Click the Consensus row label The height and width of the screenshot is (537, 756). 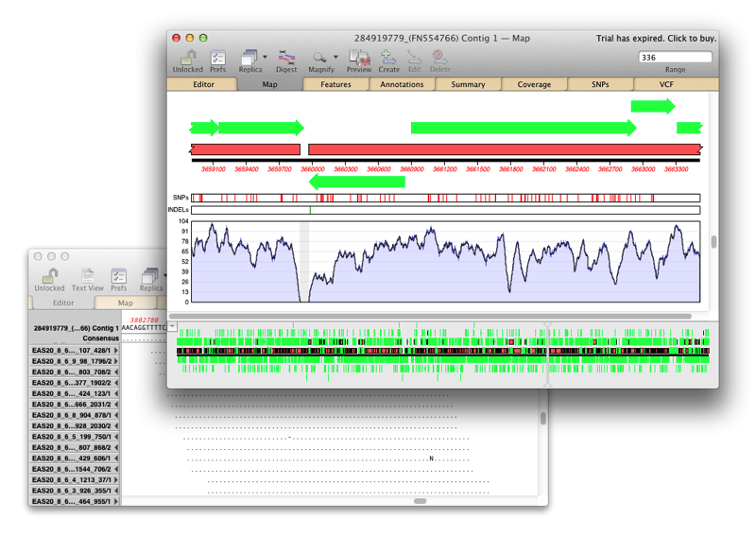tap(100, 338)
